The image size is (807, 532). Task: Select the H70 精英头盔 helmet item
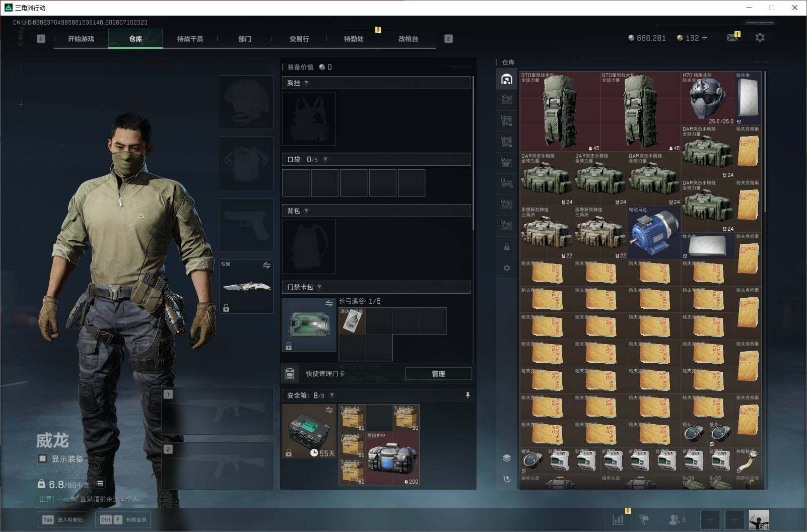click(708, 98)
